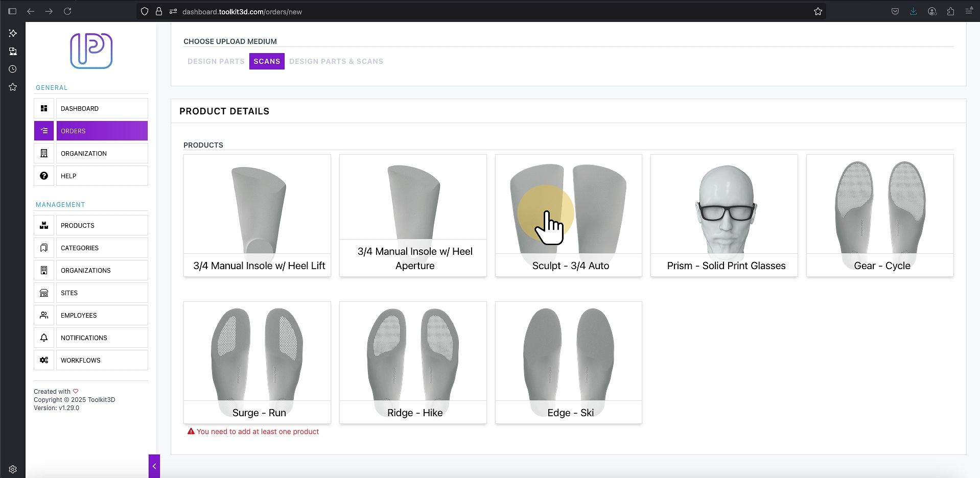Bookmark page with the star icon

tap(818, 11)
